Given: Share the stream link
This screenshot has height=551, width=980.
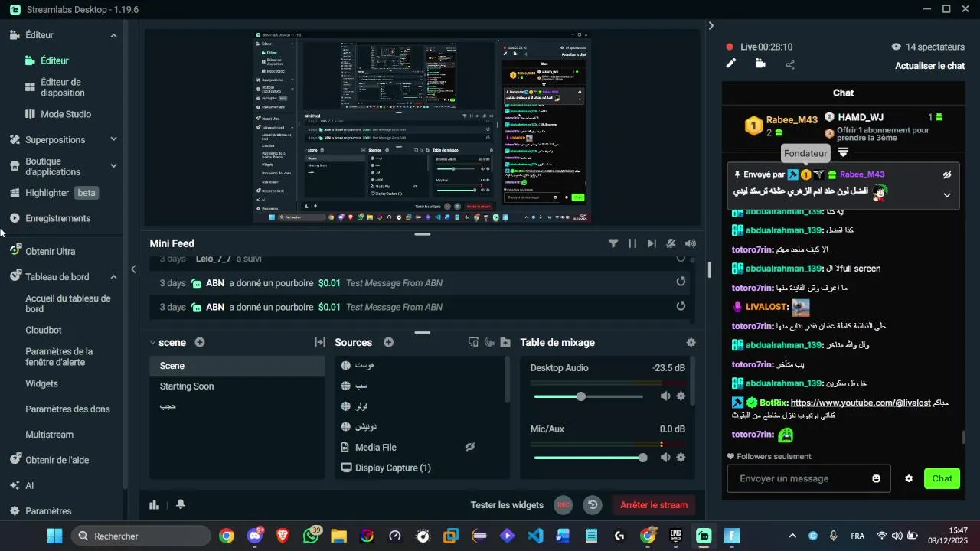Looking at the screenshot, I should tap(790, 64).
